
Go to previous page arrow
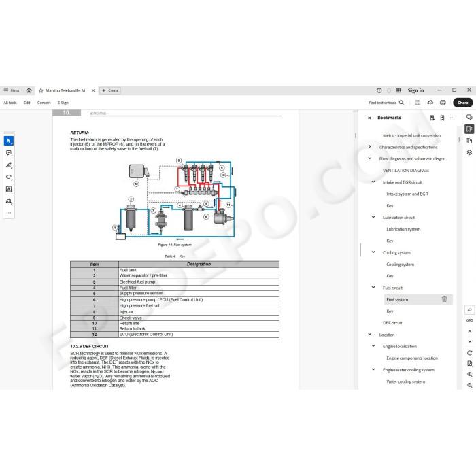[469, 331]
